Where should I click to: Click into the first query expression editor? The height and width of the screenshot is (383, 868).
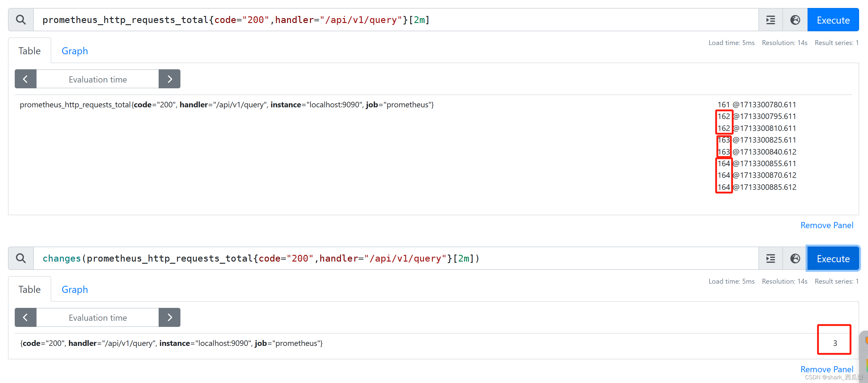click(x=396, y=20)
